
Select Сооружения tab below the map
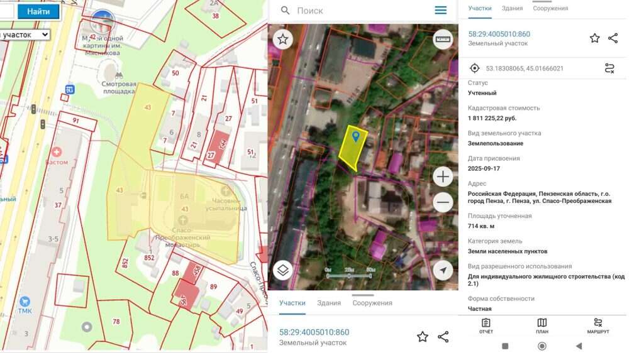click(x=372, y=303)
